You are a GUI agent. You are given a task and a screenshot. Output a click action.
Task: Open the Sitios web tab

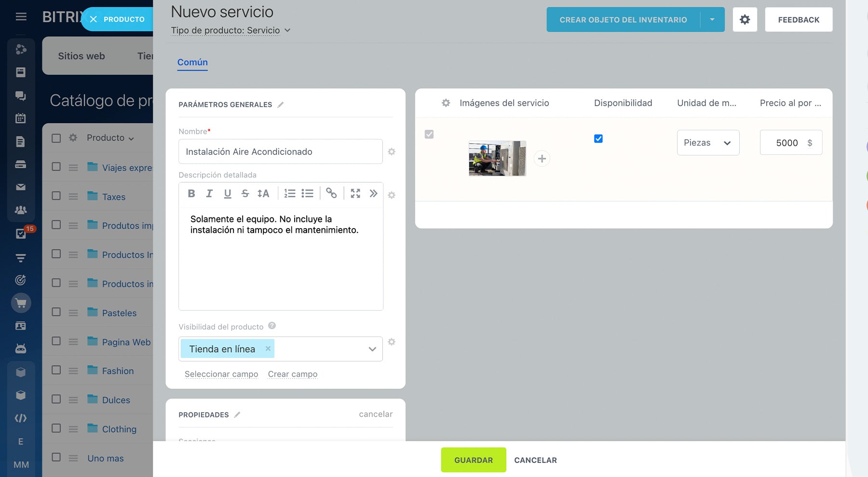click(81, 56)
